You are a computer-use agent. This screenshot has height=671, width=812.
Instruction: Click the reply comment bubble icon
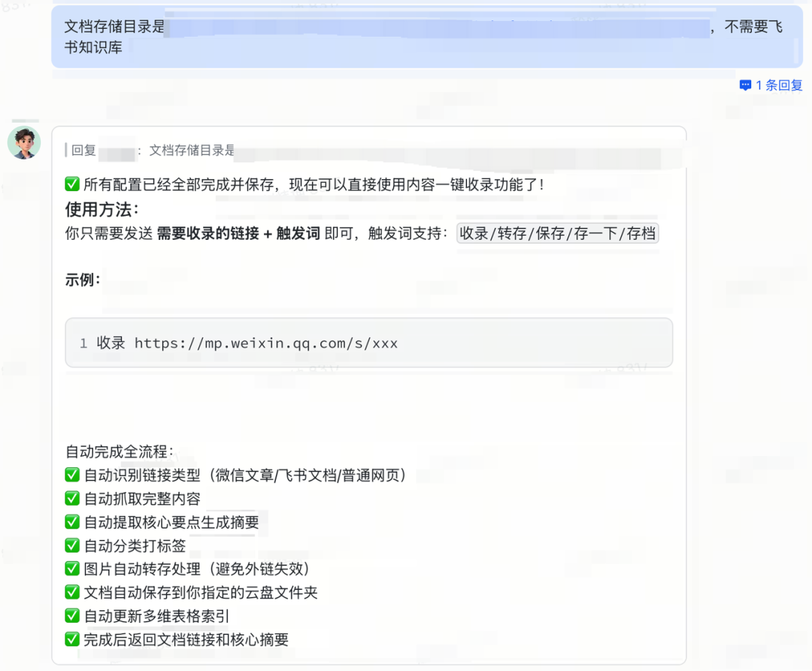[745, 86]
